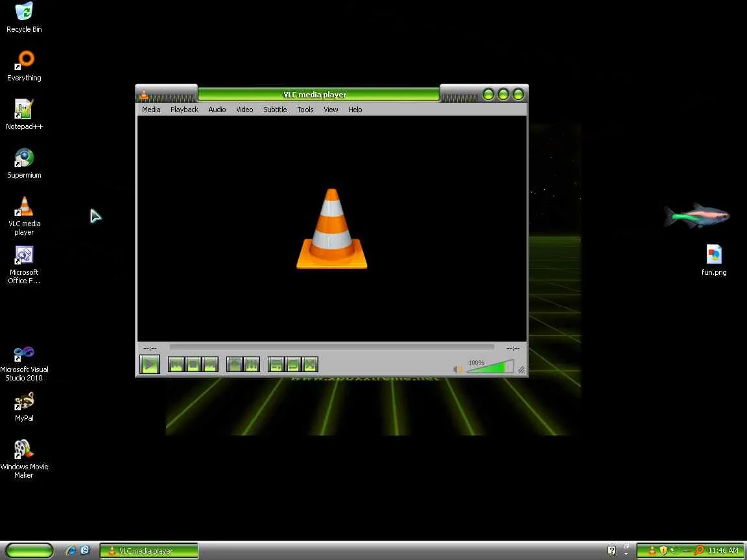Click the Previous media button
The width and height of the screenshot is (747, 560).
(176, 365)
